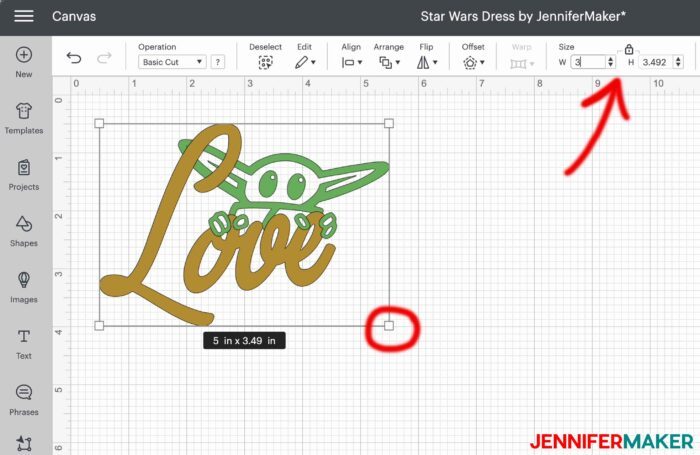Click the bottom-left handle of selection box
This screenshot has height=455, width=700.
point(99,326)
